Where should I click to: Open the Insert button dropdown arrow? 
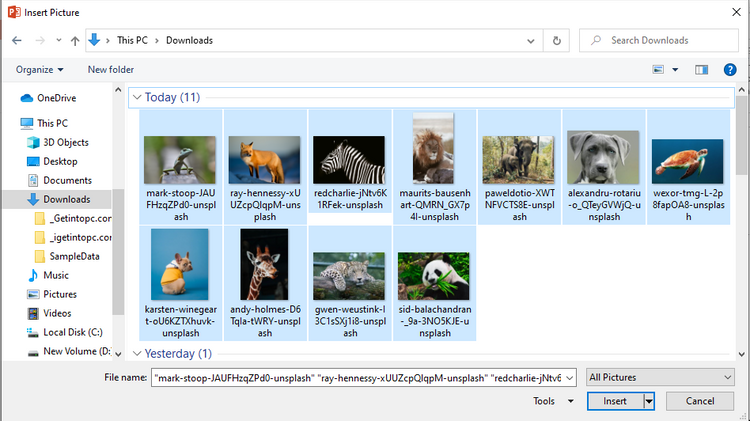coord(649,401)
